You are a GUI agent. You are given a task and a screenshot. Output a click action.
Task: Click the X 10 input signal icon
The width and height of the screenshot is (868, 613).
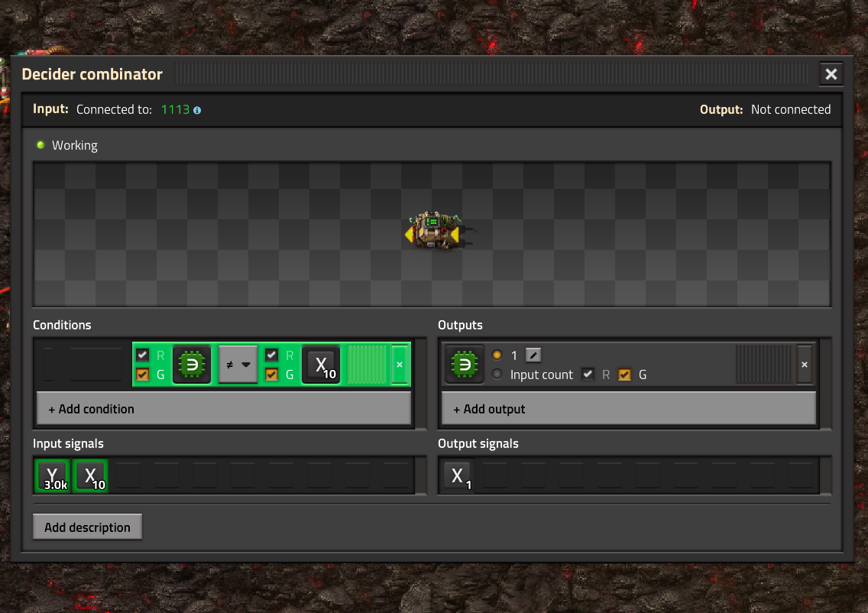pos(90,475)
